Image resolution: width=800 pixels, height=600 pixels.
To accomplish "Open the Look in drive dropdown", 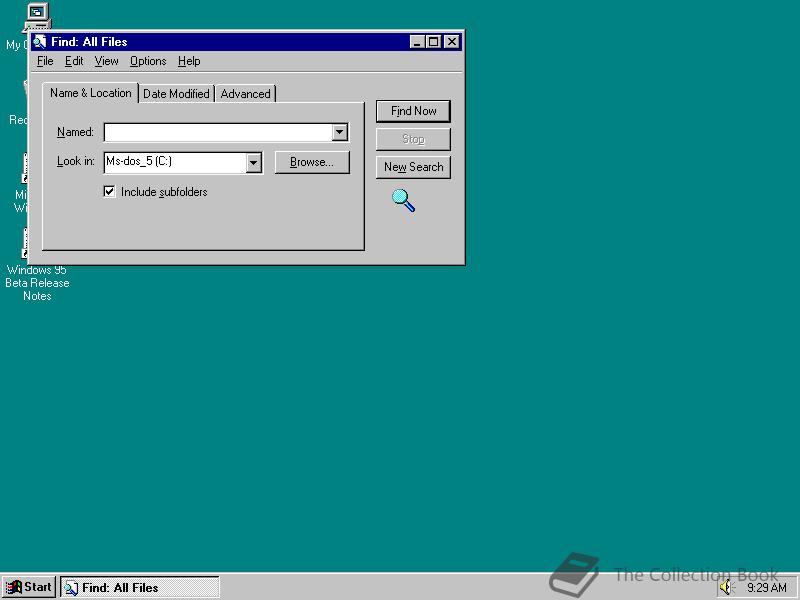I will [254, 163].
